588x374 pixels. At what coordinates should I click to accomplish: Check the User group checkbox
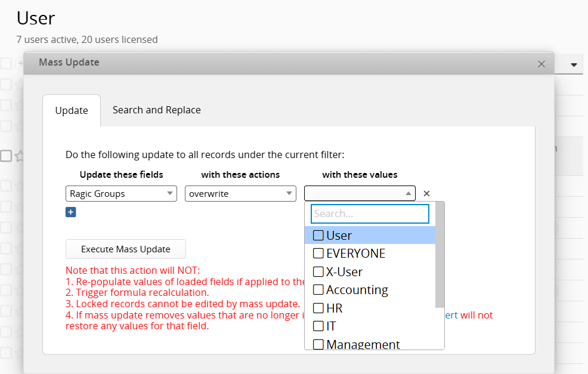318,236
